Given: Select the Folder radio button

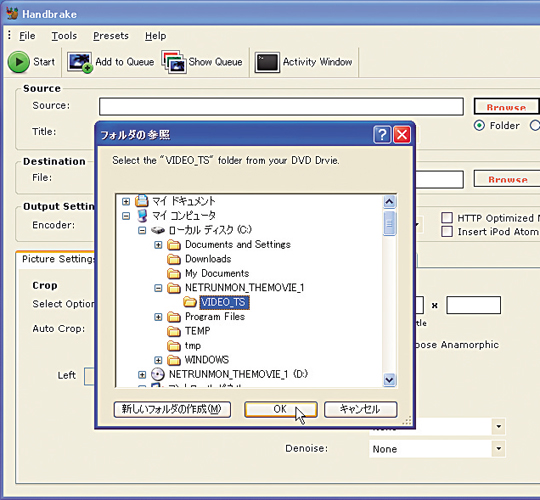Looking at the screenshot, I should pos(479,125).
